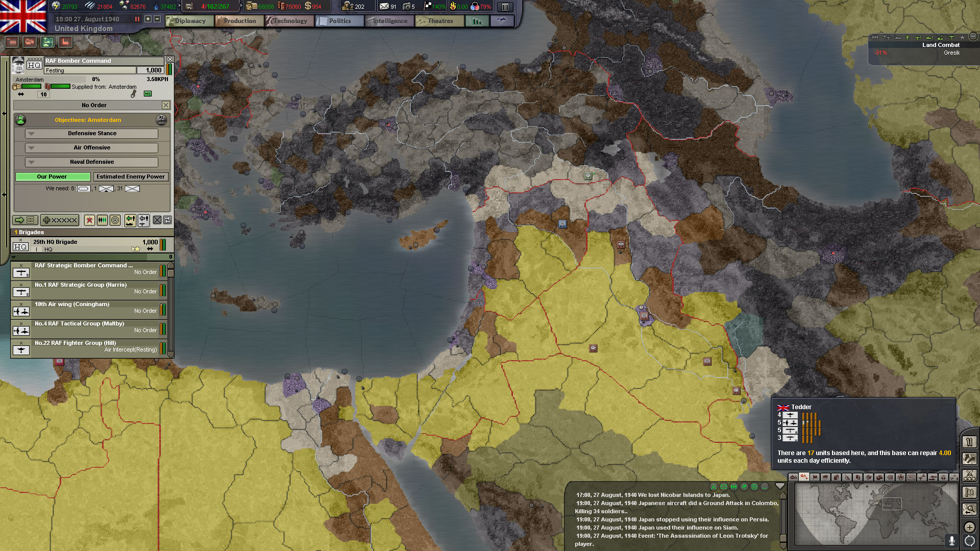Open the Statistics panel in the top toolbar
980x551 pixels.
coord(477,21)
